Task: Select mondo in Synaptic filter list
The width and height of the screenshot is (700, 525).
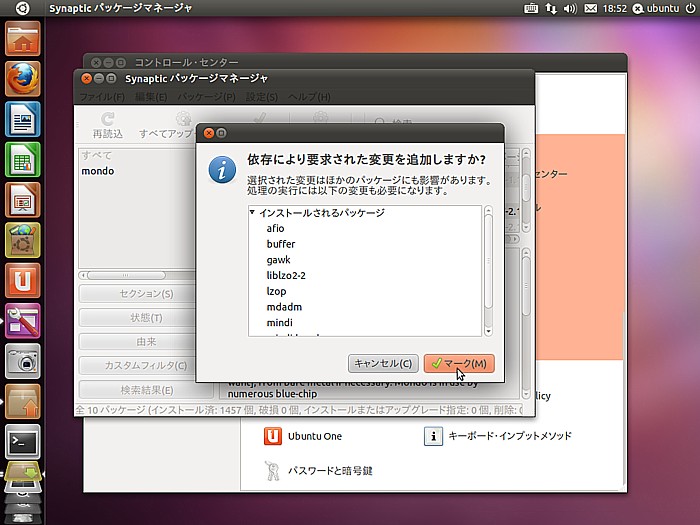Action: pos(98,171)
